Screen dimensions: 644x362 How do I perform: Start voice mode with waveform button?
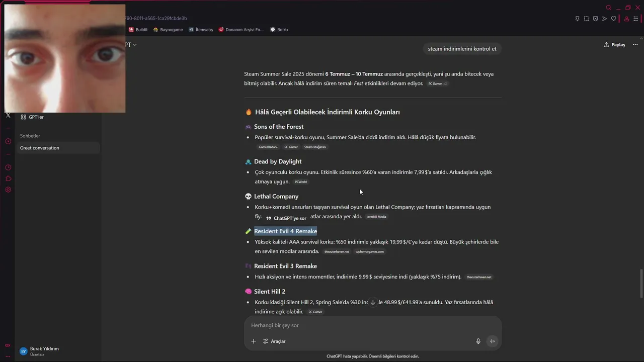click(493, 341)
